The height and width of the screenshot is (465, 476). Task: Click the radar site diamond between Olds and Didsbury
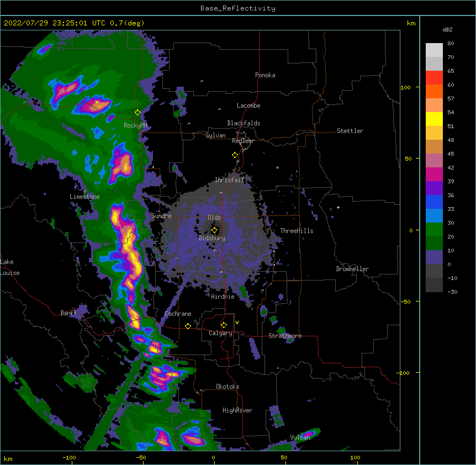click(214, 230)
